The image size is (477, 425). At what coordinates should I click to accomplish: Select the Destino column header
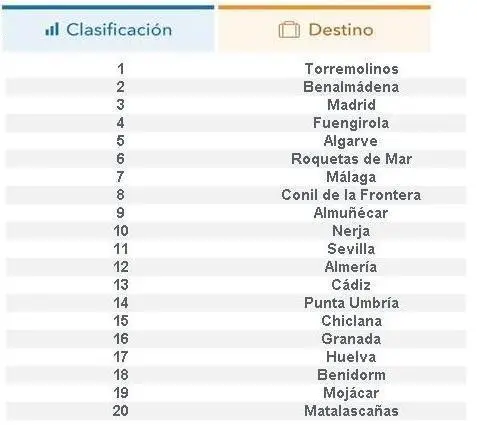click(324, 29)
